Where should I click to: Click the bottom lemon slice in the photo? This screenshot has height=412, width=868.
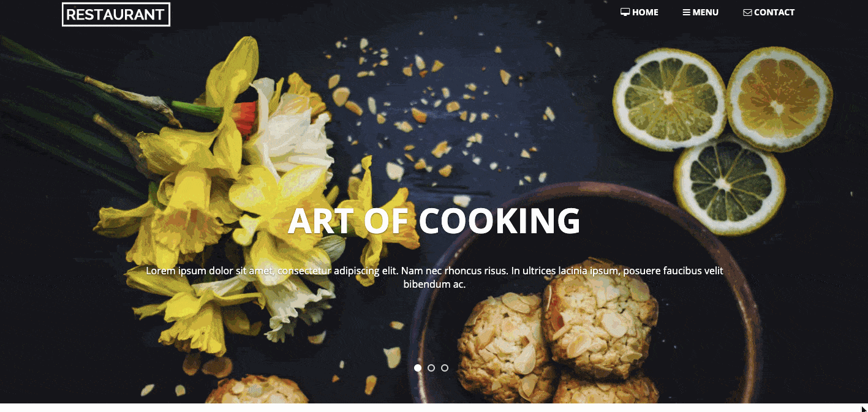(x=729, y=185)
